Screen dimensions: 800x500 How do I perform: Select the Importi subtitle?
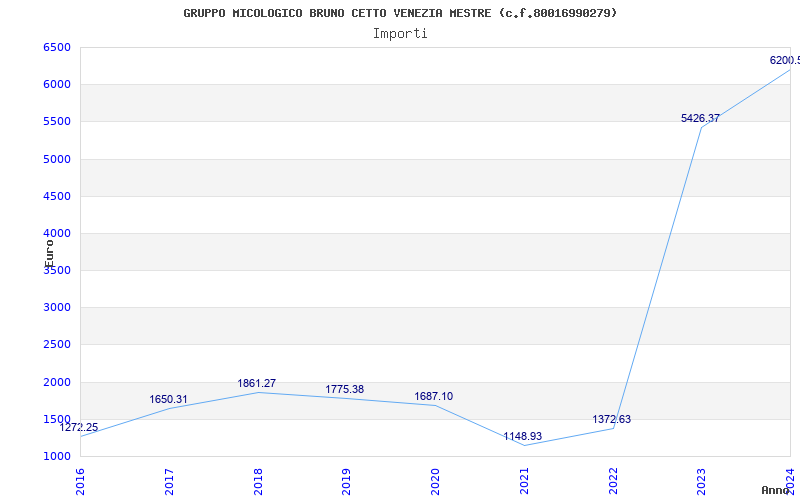(400, 34)
